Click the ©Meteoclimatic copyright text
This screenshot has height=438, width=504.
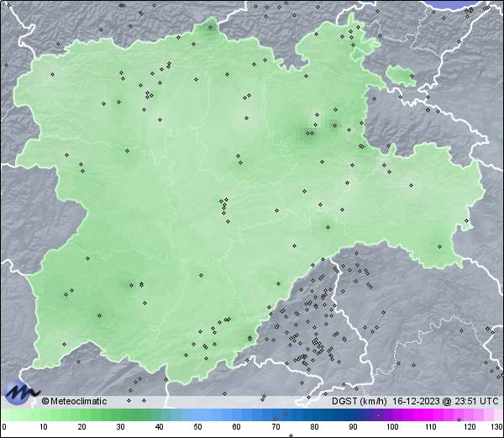coord(74,401)
